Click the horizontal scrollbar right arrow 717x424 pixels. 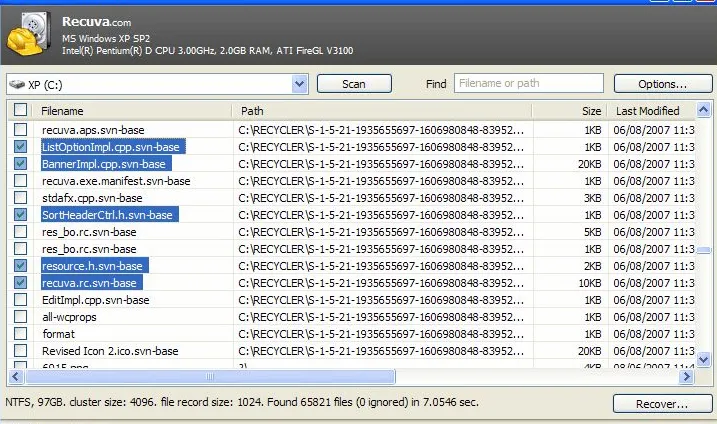click(x=687, y=376)
